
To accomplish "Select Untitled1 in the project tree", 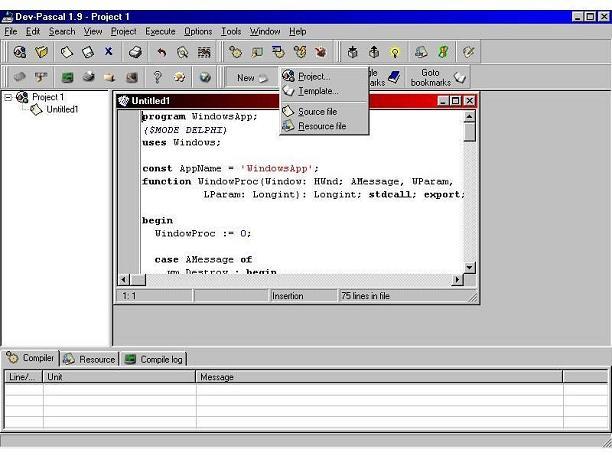I will [62, 110].
